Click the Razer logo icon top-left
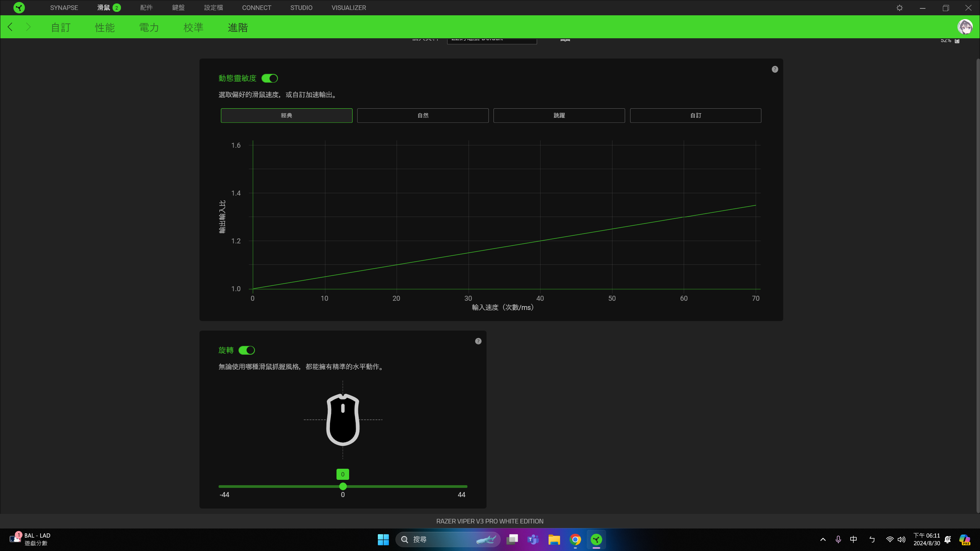This screenshot has width=980, height=551. point(19,8)
